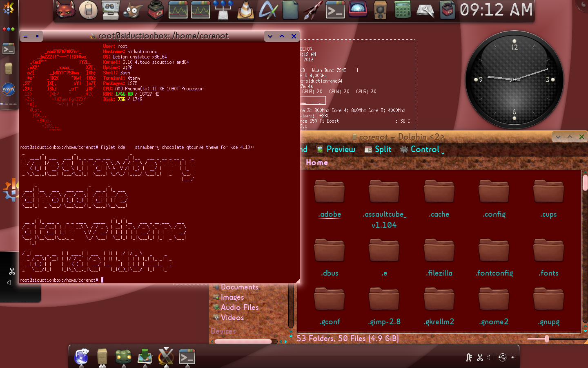Adjust Dolphin icon zoom slider handle
Viewport: 588px width, 368px height.
(547, 339)
